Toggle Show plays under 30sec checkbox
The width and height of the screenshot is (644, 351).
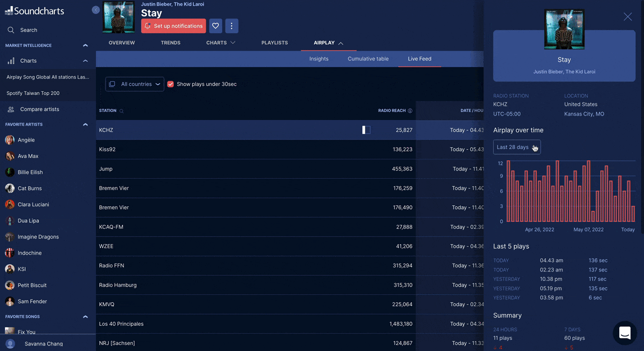tap(171, 84)
